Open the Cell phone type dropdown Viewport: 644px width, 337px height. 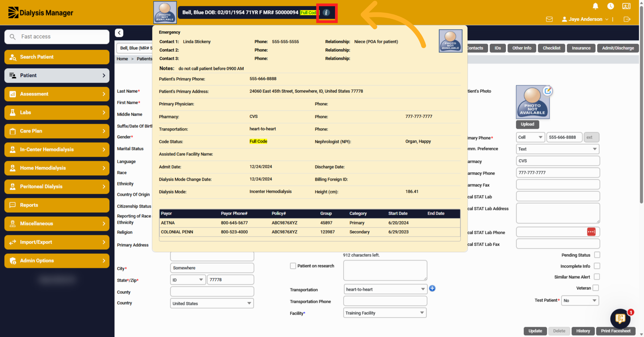(530, 137)
